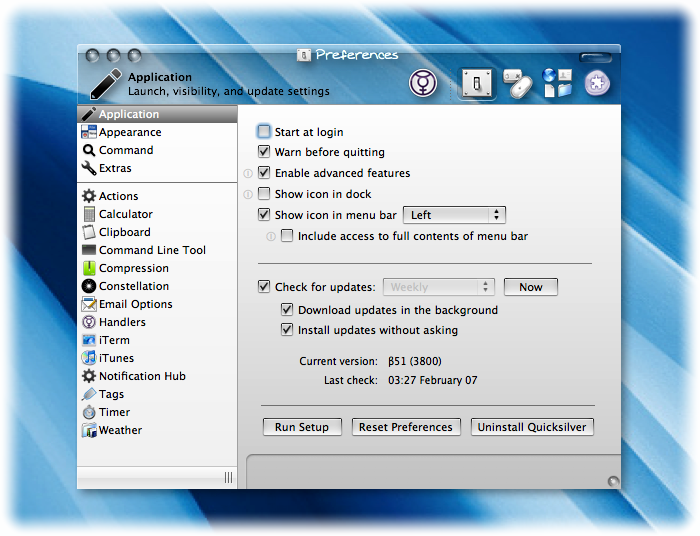Open the Preferences switch toolbar icon
This screenshot has height=536, width=700.
[476, 83]
